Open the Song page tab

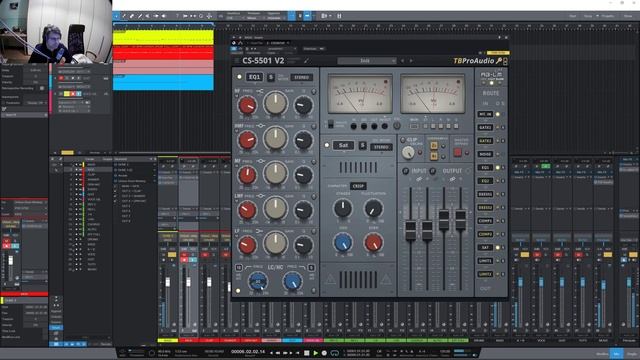588,16
